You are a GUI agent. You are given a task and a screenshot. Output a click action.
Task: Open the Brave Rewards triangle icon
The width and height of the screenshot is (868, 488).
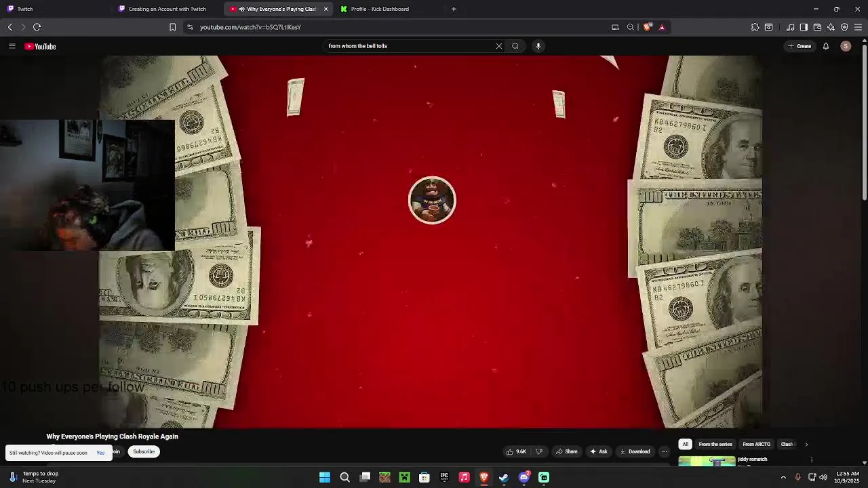click(x=662, y=27)
